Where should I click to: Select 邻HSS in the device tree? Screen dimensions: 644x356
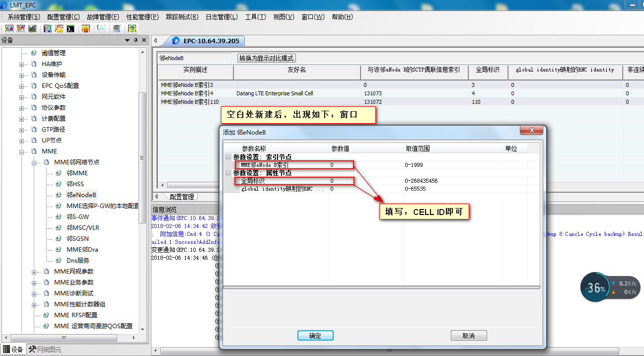[75, 184]
